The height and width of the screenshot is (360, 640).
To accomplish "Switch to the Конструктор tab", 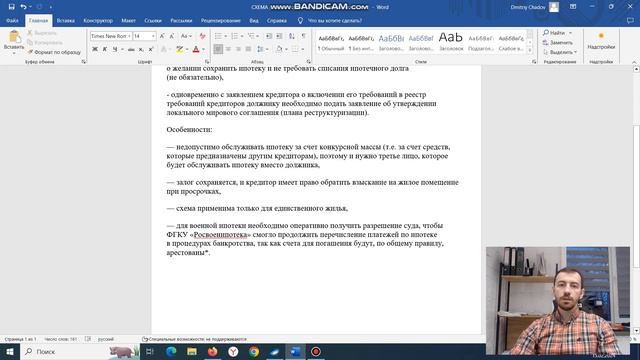I will tap(98, 20).
